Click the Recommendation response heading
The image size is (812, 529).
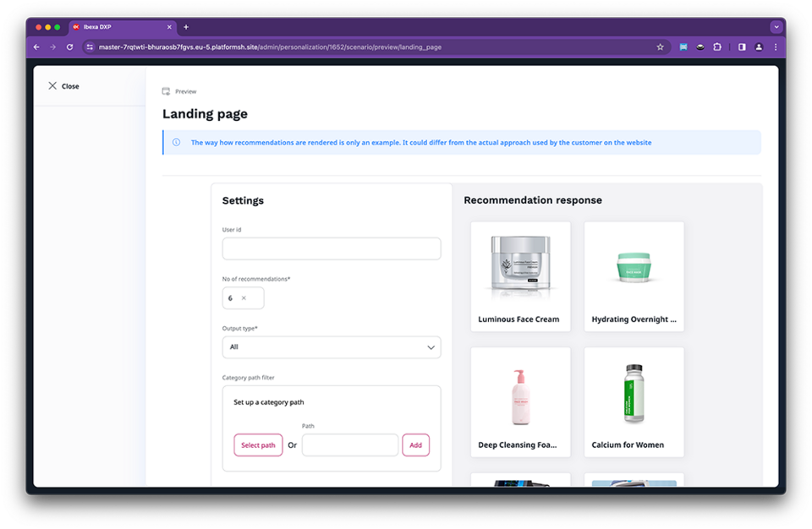(x=533, y=200)
